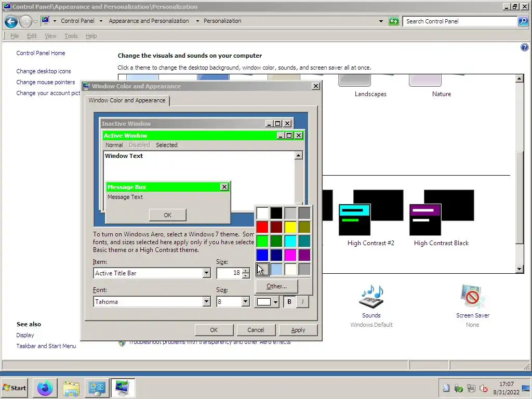Select the High Contrast #2 theme
532x399 pixels.
371,218
